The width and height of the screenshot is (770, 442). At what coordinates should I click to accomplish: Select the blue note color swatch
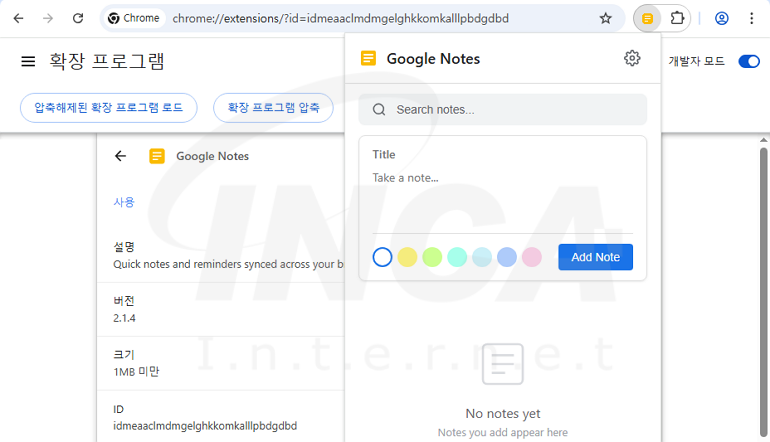507,257
